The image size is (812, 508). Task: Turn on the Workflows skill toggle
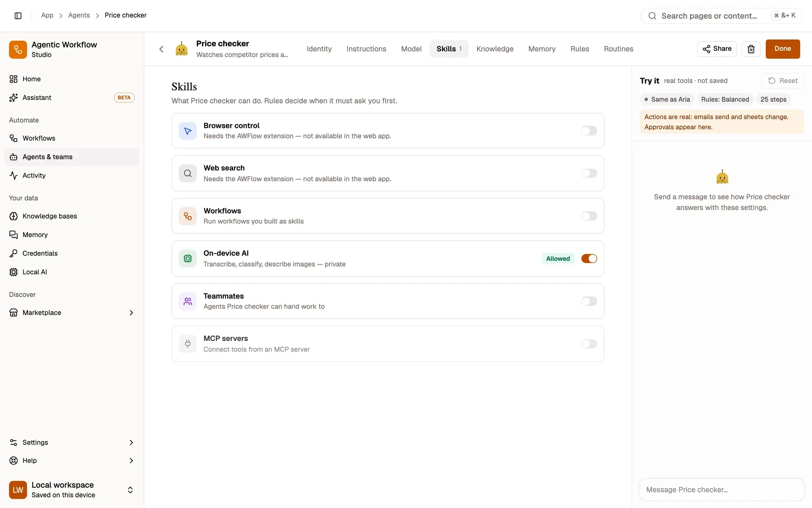[589, 216]
